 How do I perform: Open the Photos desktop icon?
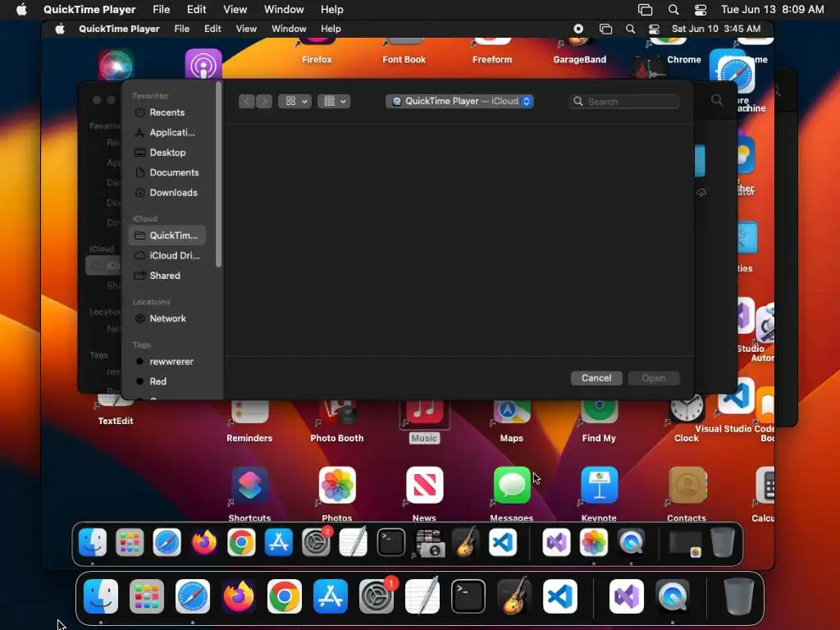click(x=337, y=486)
